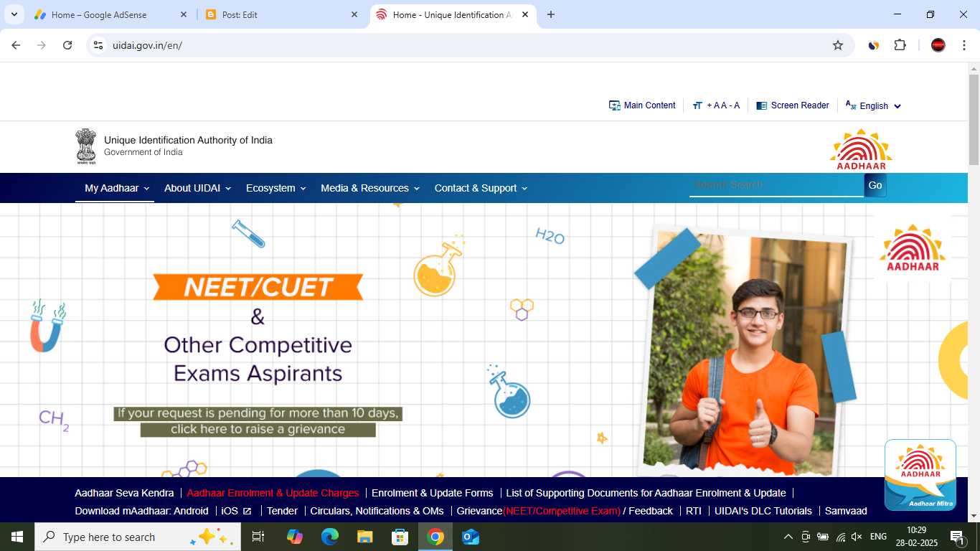Open the English language selector
The image size is (980, 551).
tap(873, 105)
